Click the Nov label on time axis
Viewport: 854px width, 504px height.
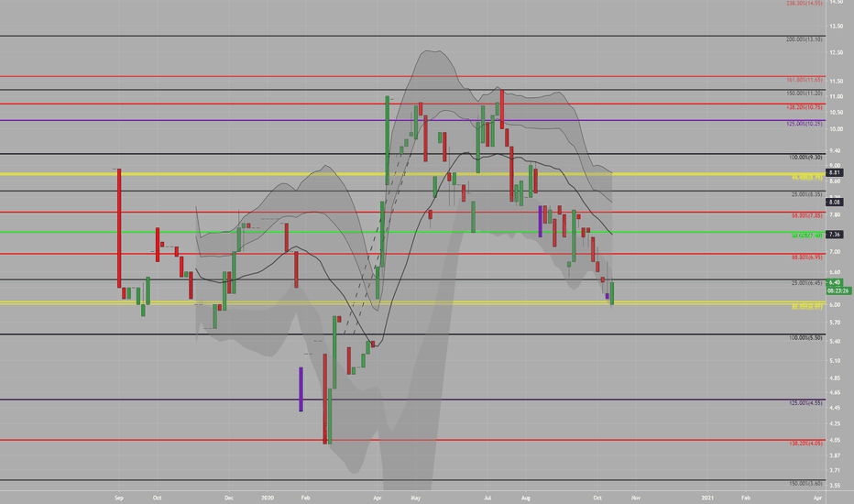pos(636,498)
